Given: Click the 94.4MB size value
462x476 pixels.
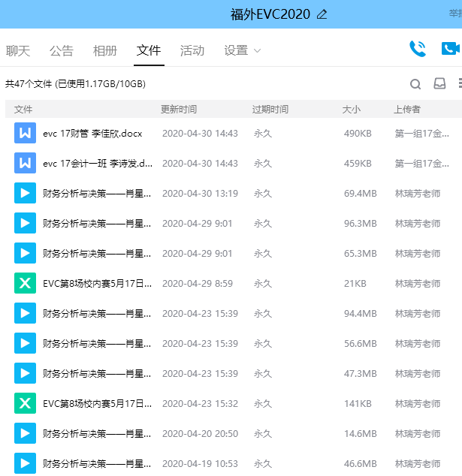Looking at the screenshot, I should click(x=361, y=314).
